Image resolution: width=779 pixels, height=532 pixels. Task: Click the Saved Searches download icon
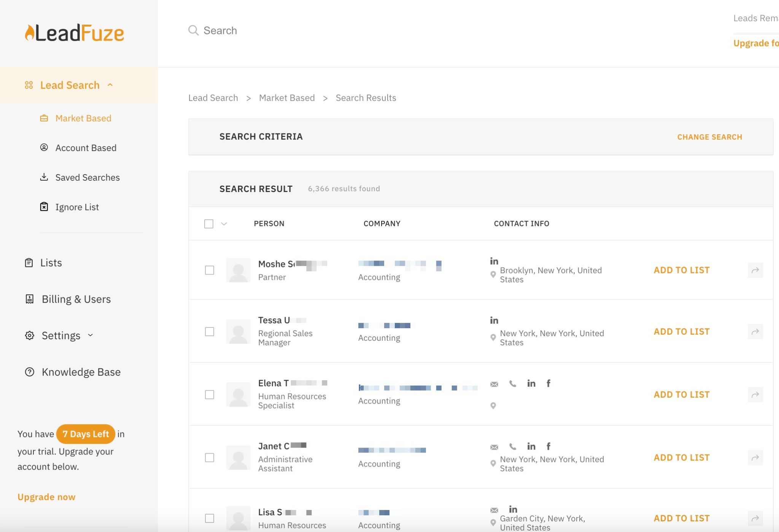coord(44,177)
